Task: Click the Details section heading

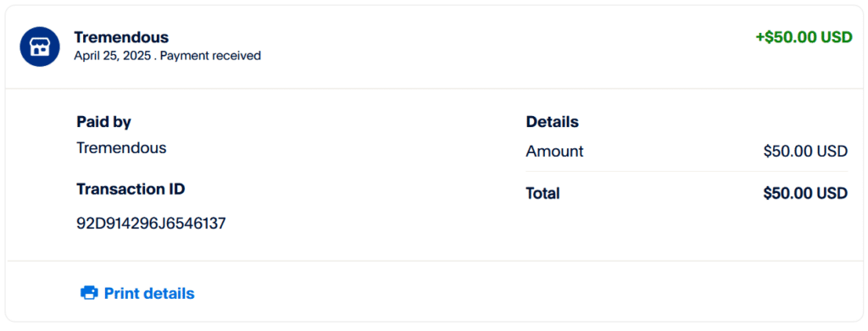Action: (552, 122)
